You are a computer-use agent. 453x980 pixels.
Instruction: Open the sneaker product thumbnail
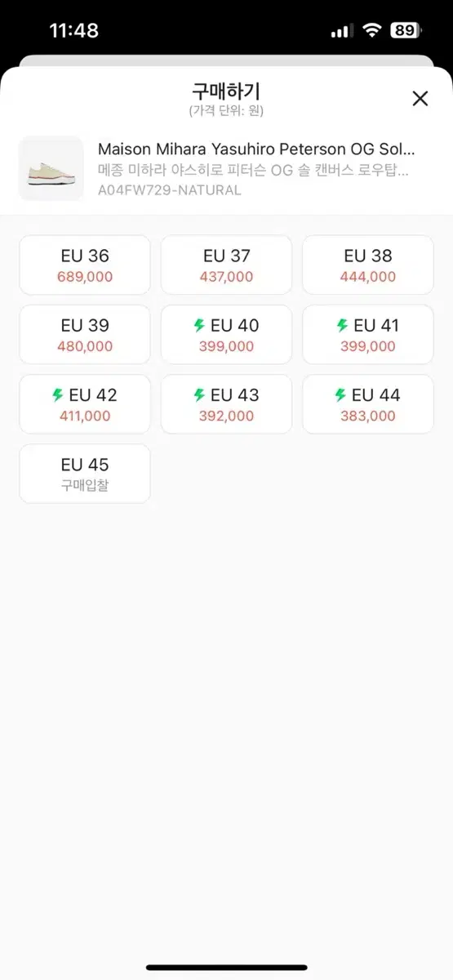pos(51,168)
